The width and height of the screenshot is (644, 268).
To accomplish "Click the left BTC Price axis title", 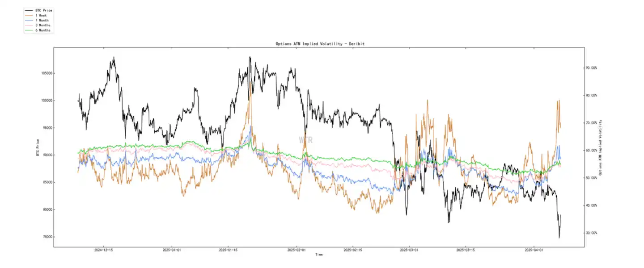I will [x=38, y=147].
